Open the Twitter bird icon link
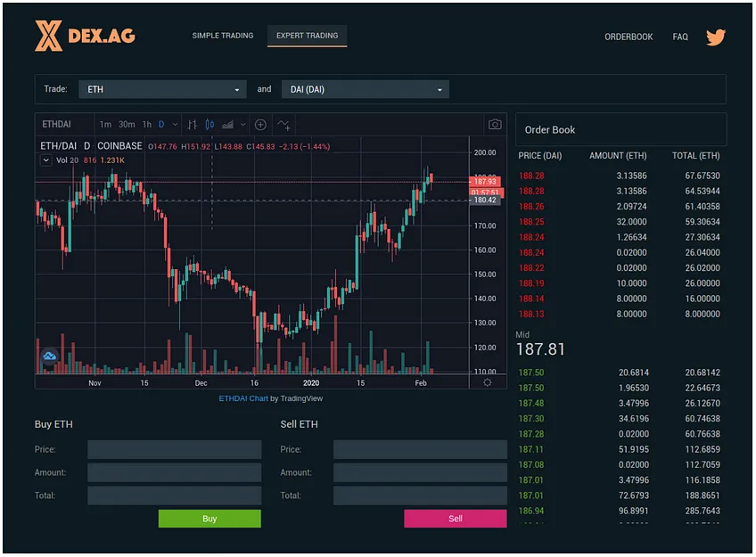The image size is (756, 557). click(716, 37)
